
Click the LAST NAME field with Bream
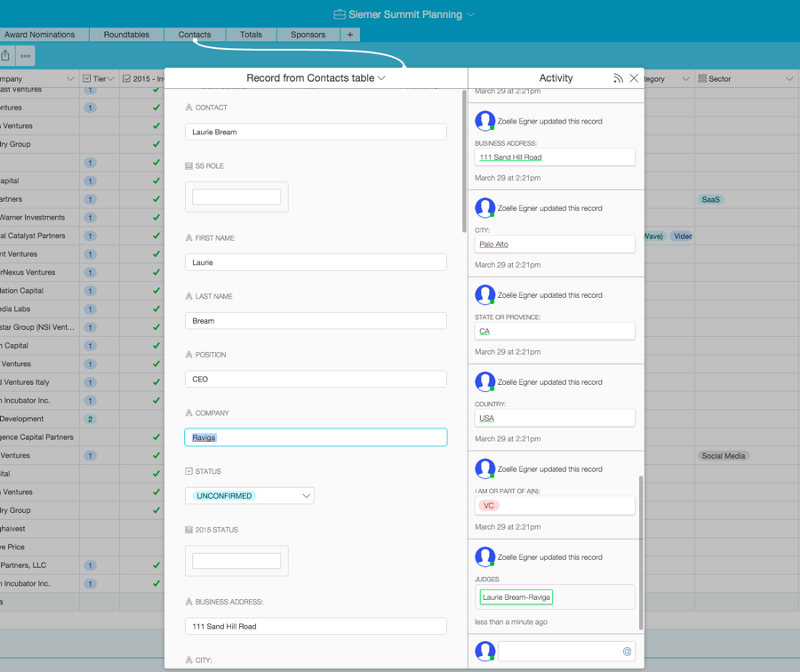coord(316,320)
